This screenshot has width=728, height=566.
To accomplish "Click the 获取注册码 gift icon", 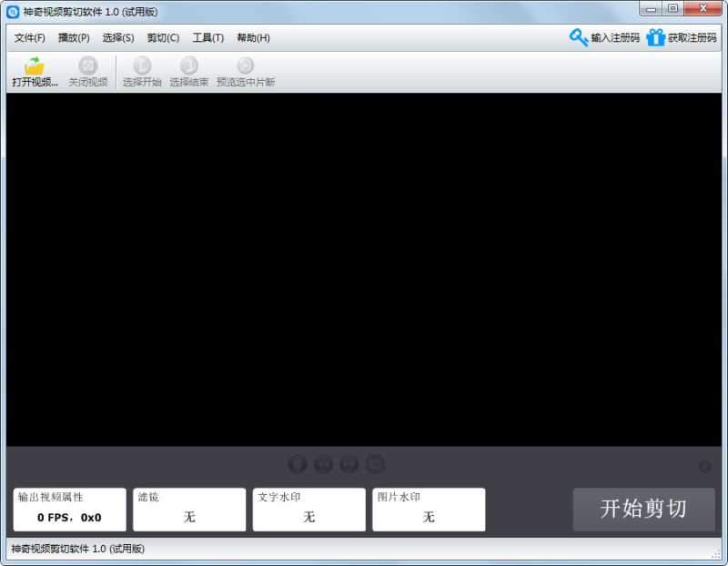I will coord(656,37).
